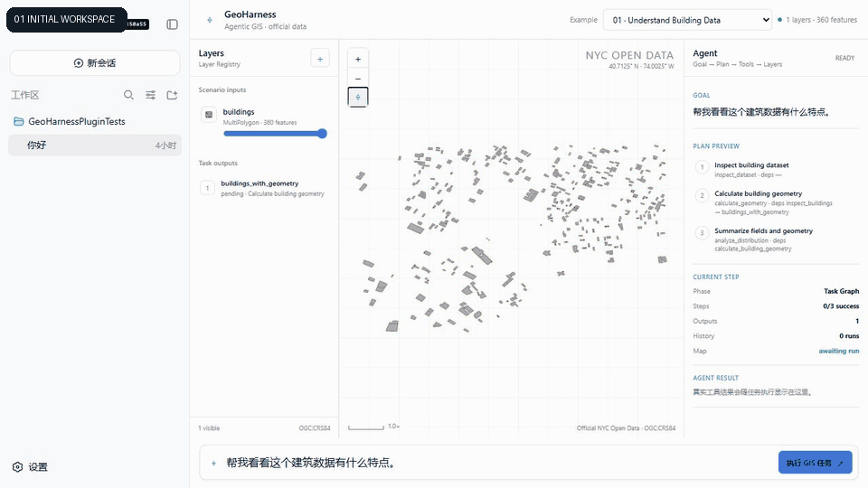Toggle the sidebar collapse icon

(x=172, y=24)
